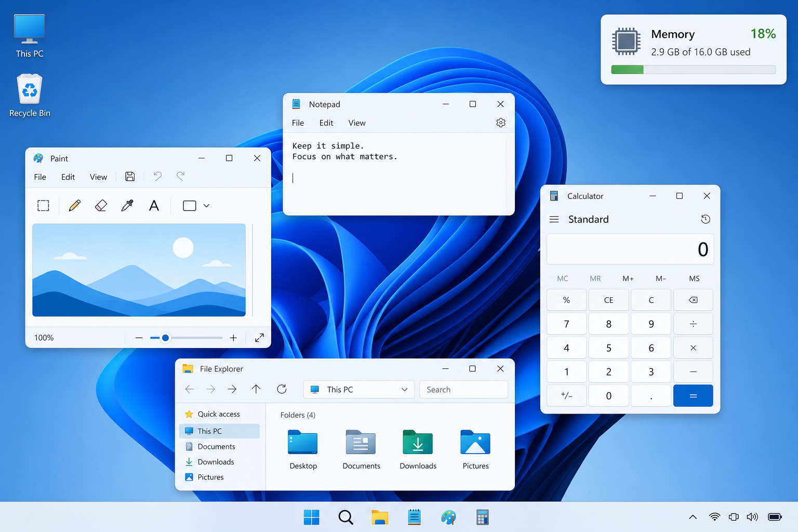Viewport: 798px width, 532px height.
Task: Open the Documents folder icon
Action: (361, 443)
